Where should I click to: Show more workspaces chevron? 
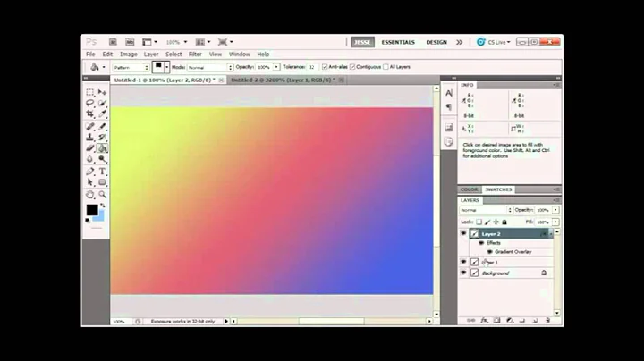459,42
